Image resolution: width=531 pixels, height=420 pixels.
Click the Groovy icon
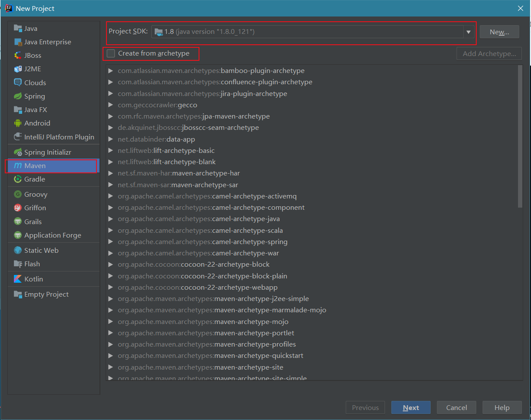18,194
